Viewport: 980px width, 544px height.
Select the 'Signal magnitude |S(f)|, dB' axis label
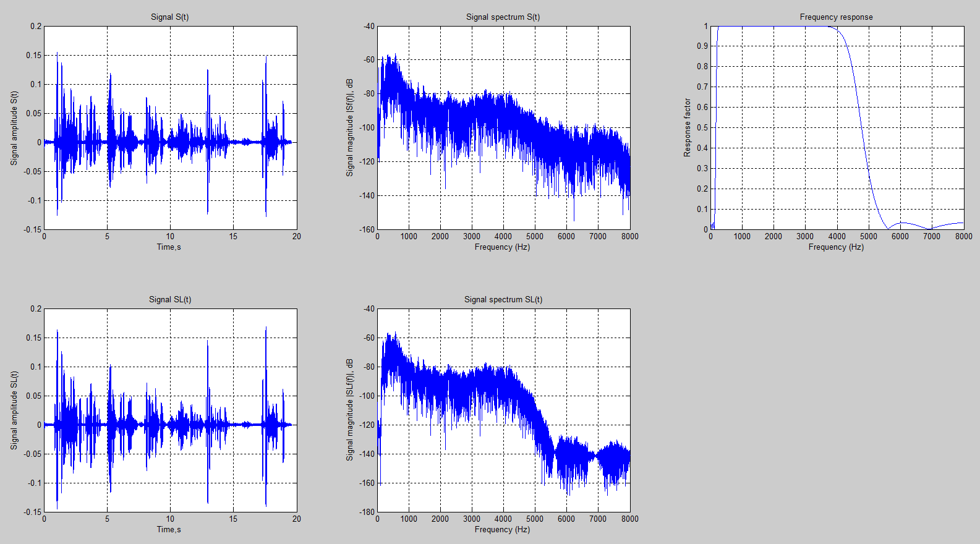point(349,128)
